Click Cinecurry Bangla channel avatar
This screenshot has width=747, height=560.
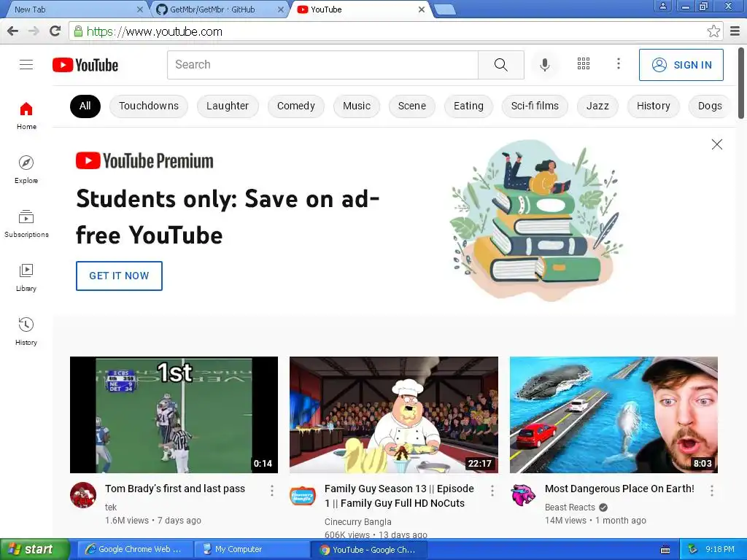303,496
